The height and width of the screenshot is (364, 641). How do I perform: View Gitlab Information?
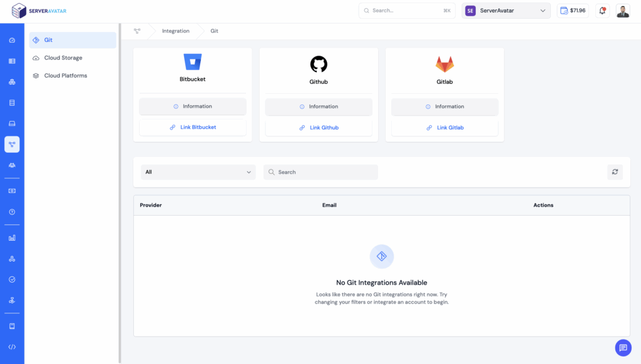(x=444, y=106)
